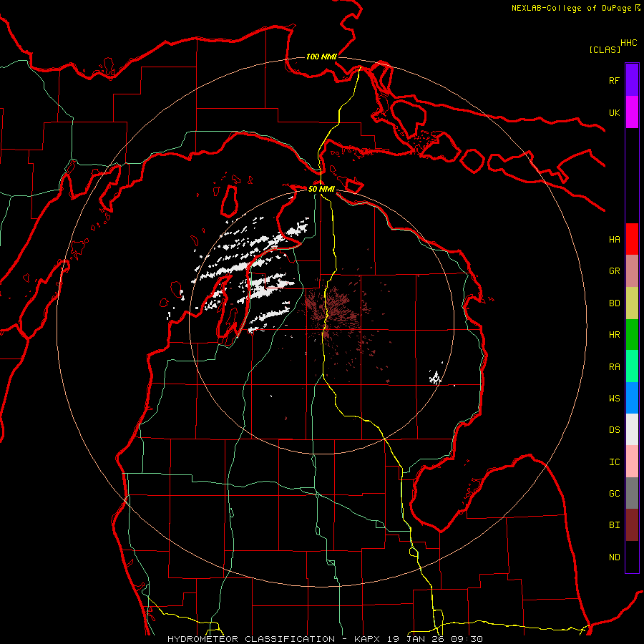Click the "ND" legend label

614,557
